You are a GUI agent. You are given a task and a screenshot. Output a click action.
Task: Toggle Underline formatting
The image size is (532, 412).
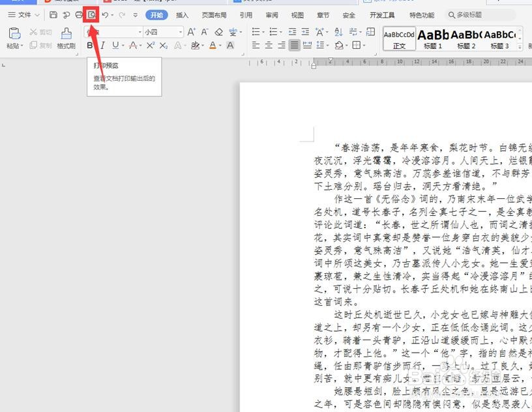tap(115, 45)
